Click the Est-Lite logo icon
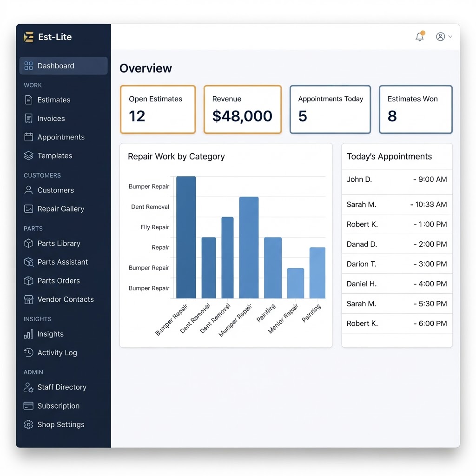Image resolution: width=476 pixels, height=476 pixels. (28, 37)
